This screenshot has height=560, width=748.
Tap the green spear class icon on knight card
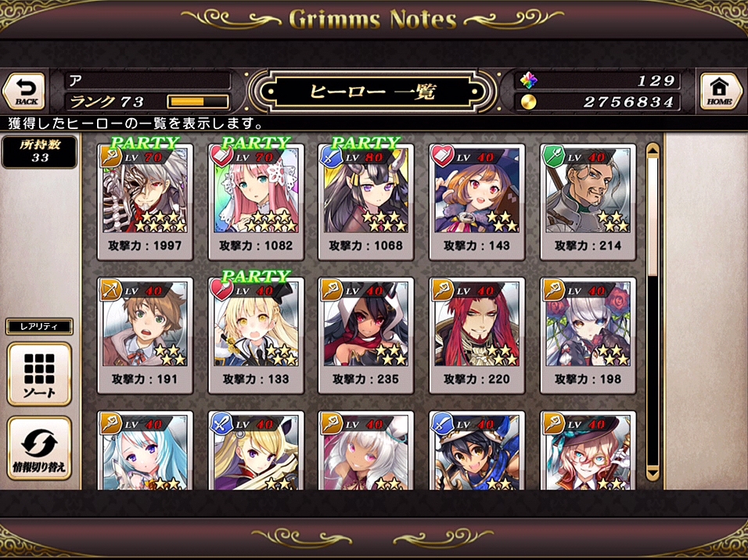pyautogui.click(x=553, y=156)
